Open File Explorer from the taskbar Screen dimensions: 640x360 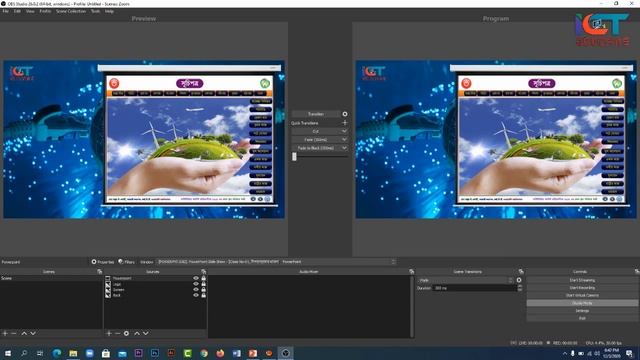click(x=73, y=353)
